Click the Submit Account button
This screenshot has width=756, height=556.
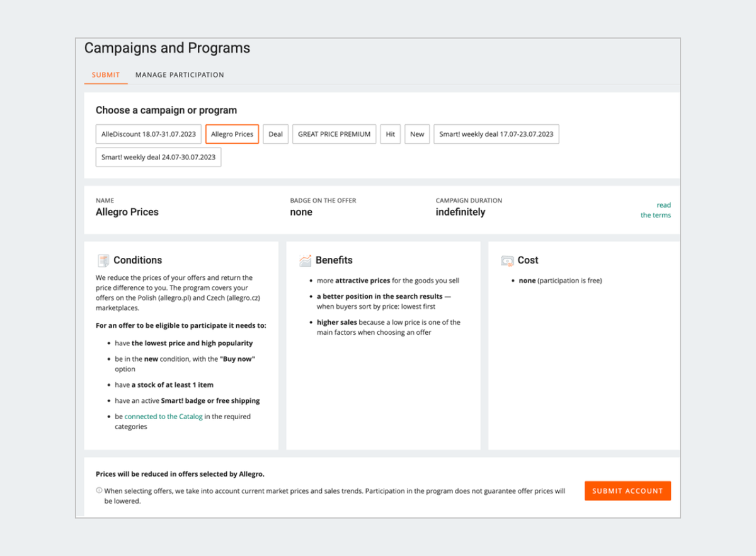point(627,491)
